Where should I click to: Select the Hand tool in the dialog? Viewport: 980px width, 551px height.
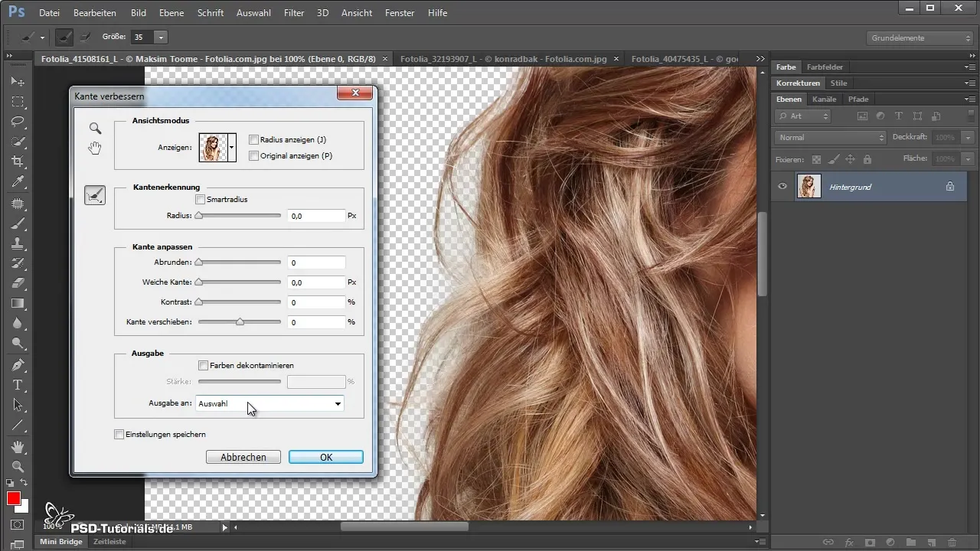coord(95,148)
